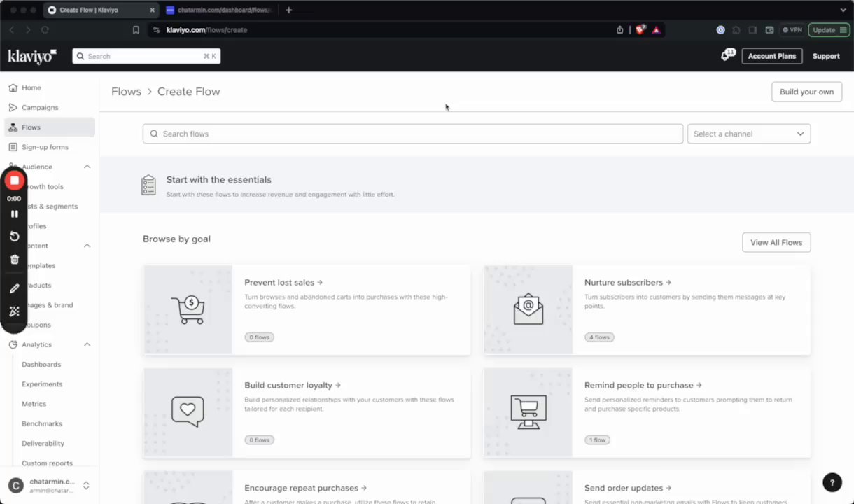Image resolution: width=854 pixels, height=504 pixels.
Task: Open the Nurture subscribers heading link
Action: pyautogui.click(x=628, y=283)
